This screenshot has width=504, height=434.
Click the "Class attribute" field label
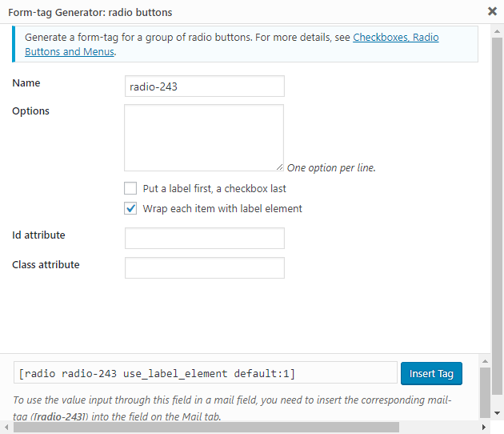pos(46,264)
